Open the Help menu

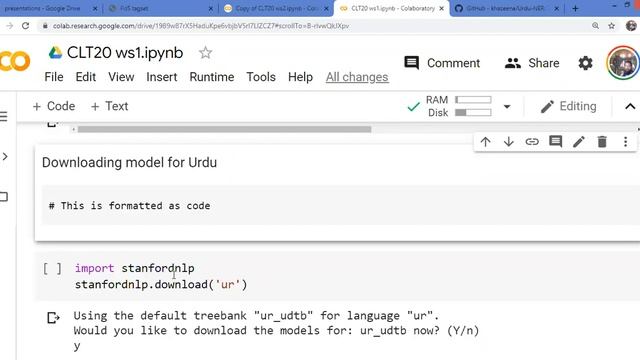tap(300, 77)
